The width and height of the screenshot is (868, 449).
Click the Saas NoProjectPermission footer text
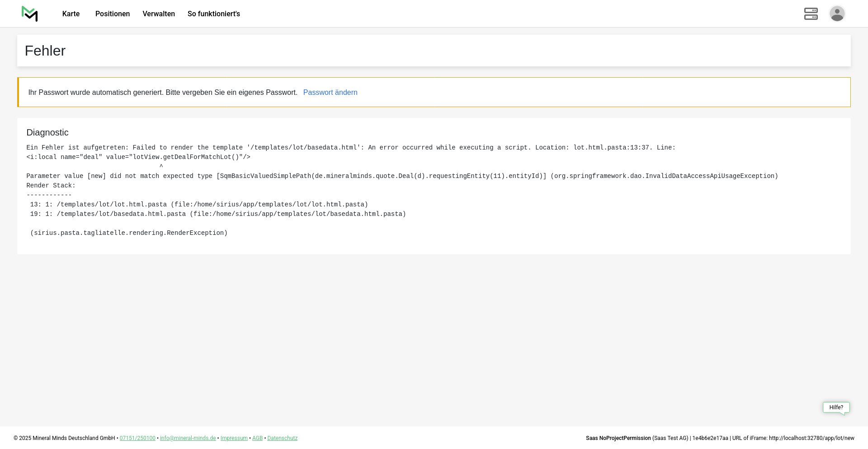coord(618,438)
